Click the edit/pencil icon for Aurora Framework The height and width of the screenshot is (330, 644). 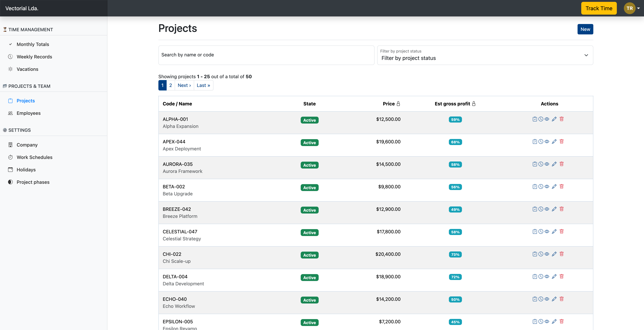(x=554, y=164)
